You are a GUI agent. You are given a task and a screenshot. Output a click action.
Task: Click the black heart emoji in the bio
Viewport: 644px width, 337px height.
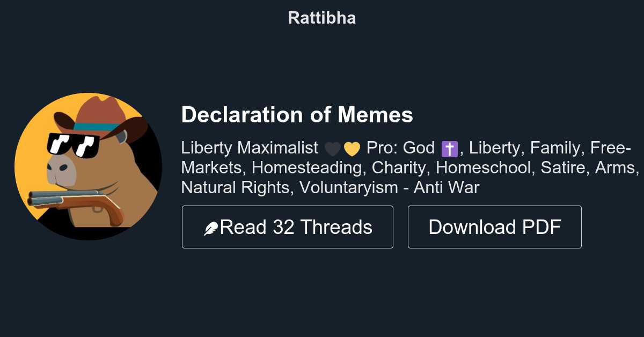click(x=333, y=148)
